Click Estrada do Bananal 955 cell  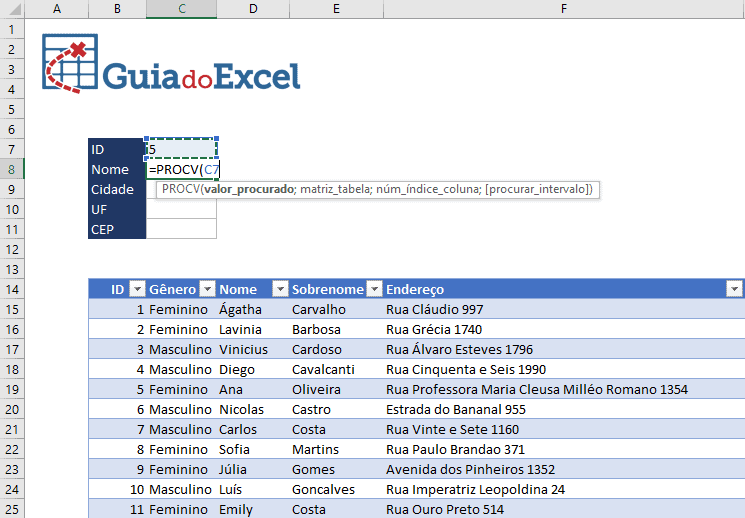point(564,409)
